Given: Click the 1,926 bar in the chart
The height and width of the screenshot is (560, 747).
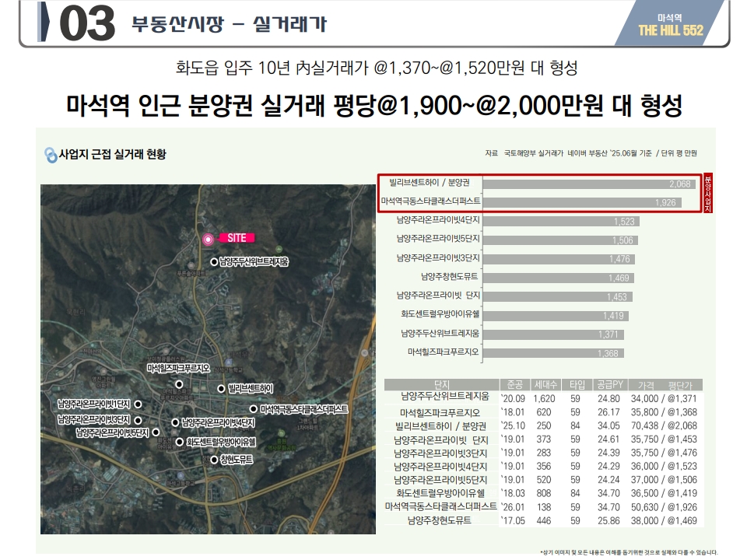Looking at the screenshot, I should click(584, 202).
